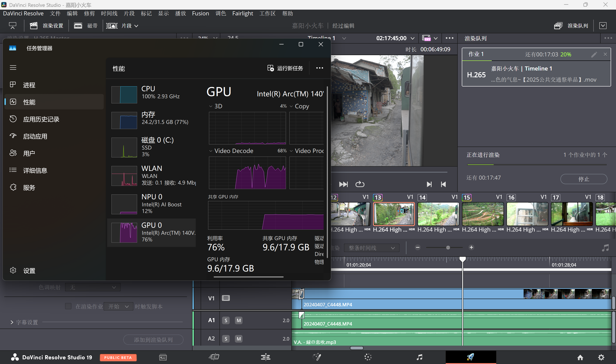
Task: Toggle 在渲染作业 trigger script checkbox
Action: [68, 306]
